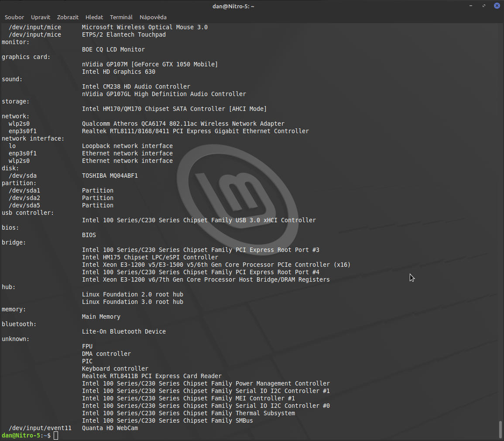The image size is (504, 441).
Task: Click the 'BOE CQ LCD Monitor' text
Action: coord(113,49)
